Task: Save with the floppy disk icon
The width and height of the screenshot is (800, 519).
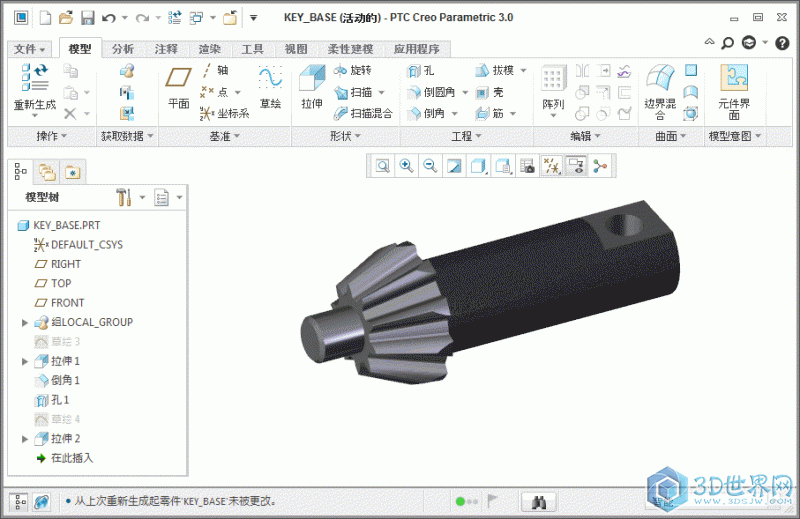Action: tap(88, 18)
